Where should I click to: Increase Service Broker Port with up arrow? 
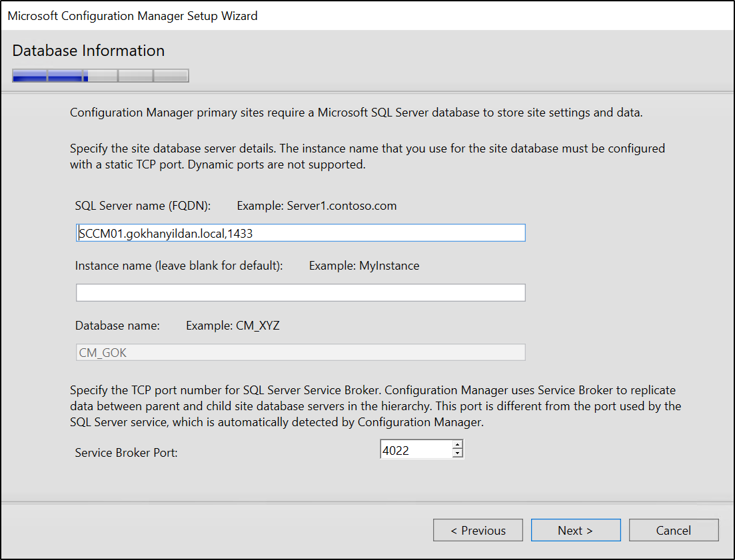pyautogui.click(x=458, y=444)
